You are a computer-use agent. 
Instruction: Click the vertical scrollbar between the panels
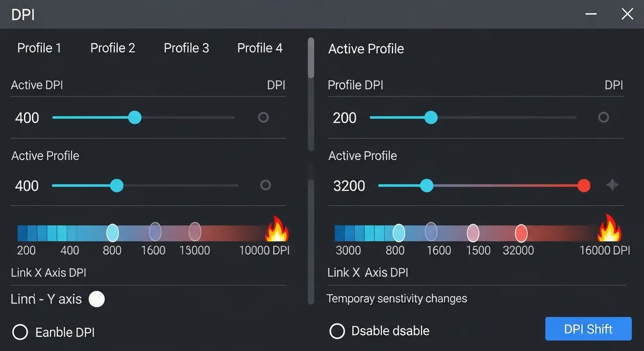tap(311, 58)
